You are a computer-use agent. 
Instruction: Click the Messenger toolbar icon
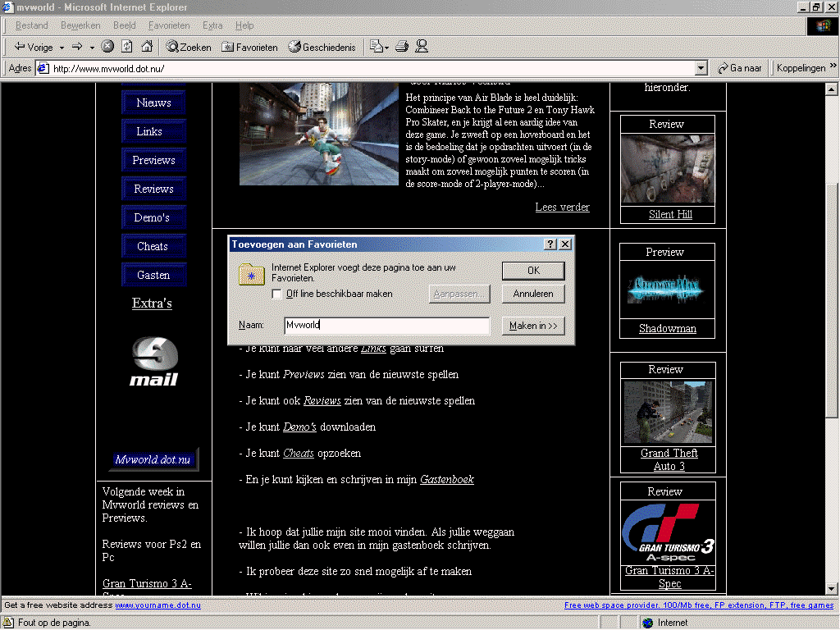pyautogui.click(x=422, y=47)
